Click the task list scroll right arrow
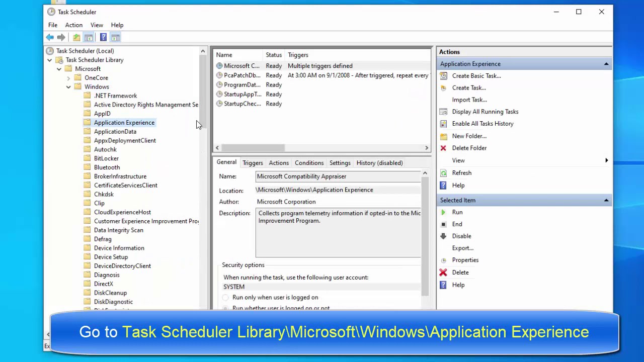This screenshot has height=362, width=644. click(427, 148)
